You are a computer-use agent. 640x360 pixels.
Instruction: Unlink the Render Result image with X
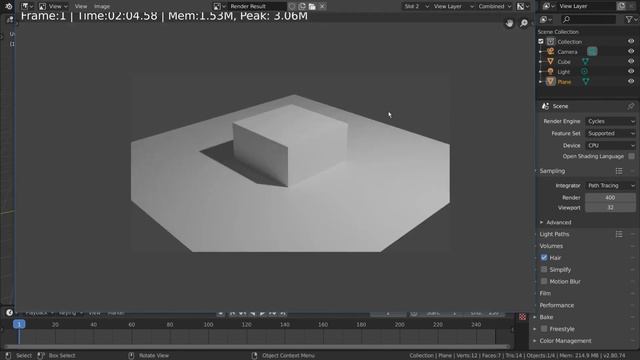click(322, 6)
